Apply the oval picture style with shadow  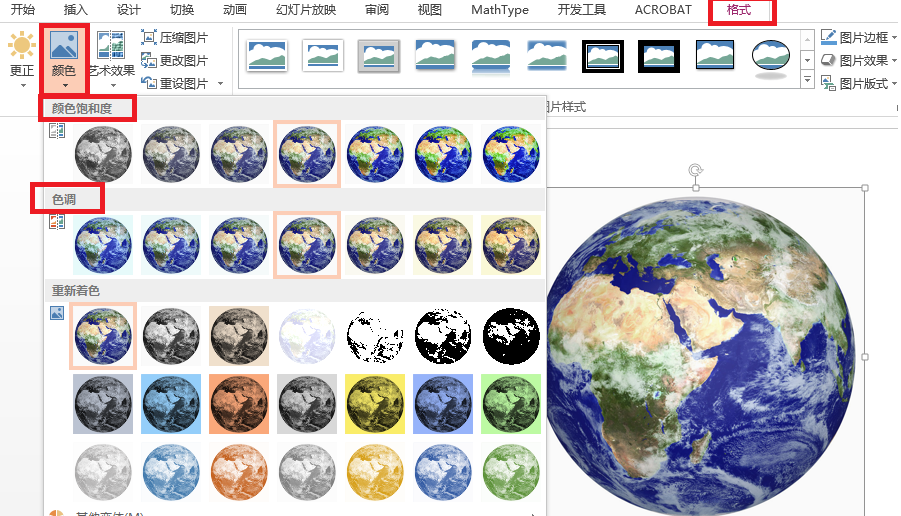click(x=771, y=58)
